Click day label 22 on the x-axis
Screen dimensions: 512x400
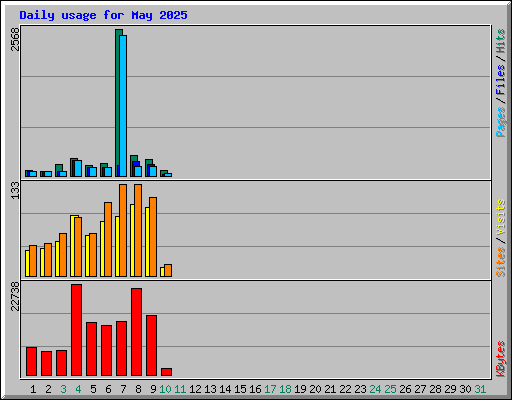tap(345, 389)
